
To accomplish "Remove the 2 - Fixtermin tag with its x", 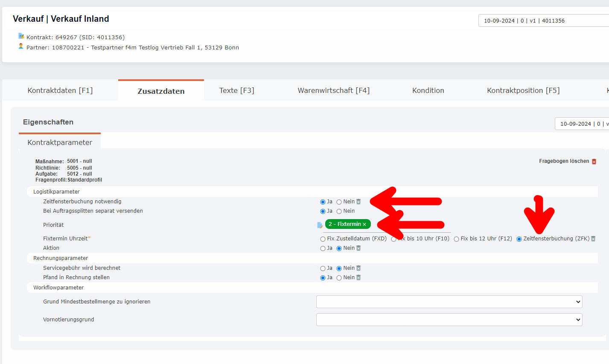I will point(364,225).
